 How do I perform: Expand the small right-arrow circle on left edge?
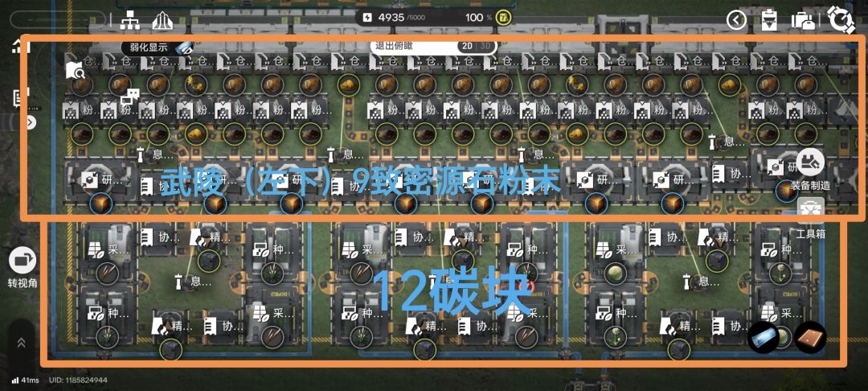point(31,122)
